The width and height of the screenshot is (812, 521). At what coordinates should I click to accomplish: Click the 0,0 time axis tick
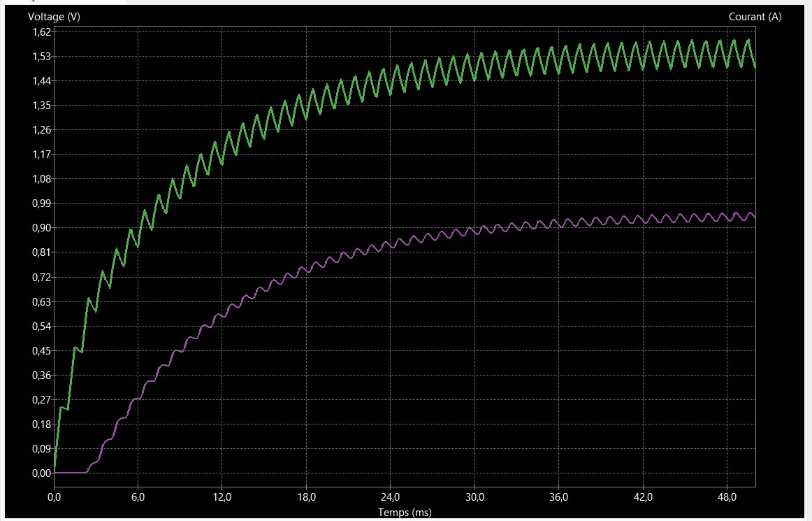54,497
